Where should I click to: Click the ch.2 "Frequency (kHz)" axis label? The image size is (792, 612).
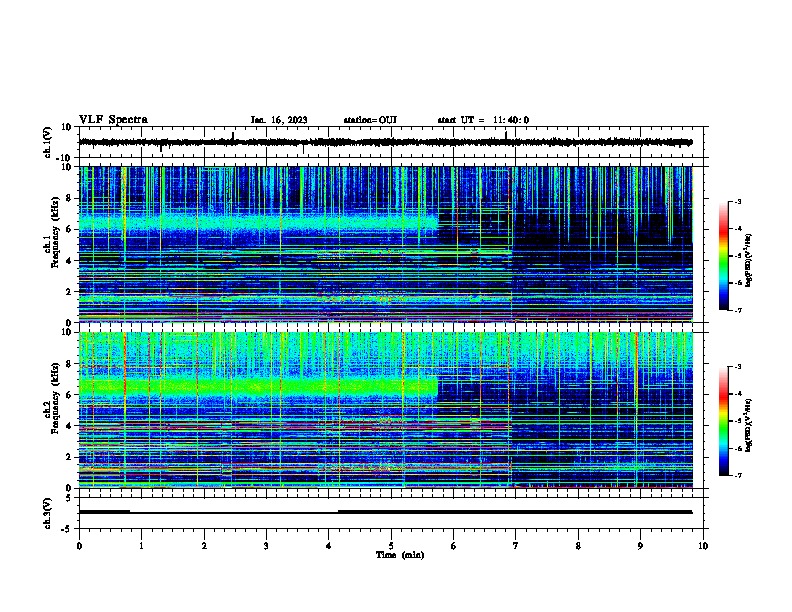pos(55,398)
